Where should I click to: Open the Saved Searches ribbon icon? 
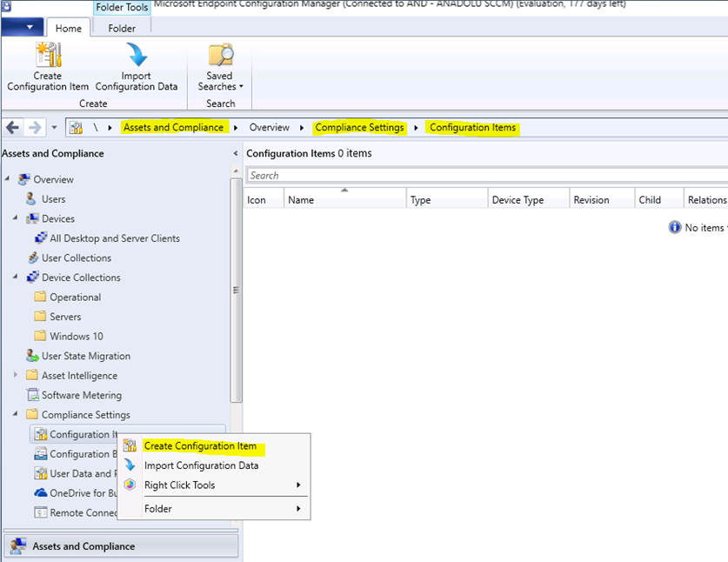click(221, 55)
